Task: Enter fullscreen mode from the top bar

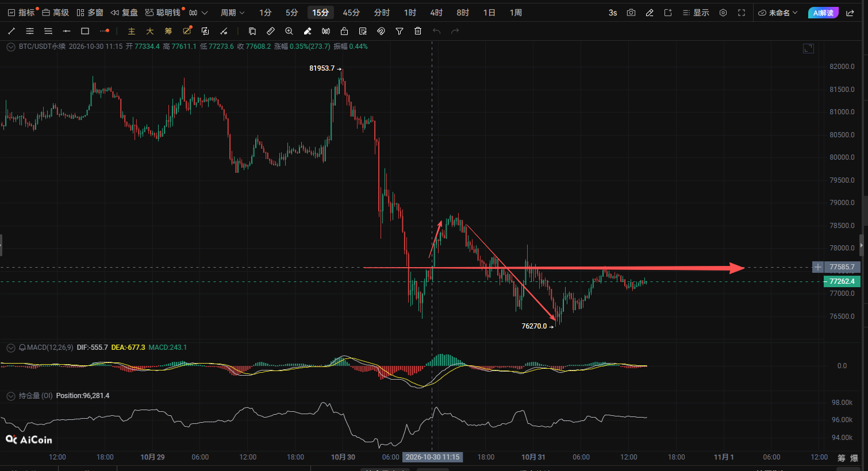Action: pos(742,13)
